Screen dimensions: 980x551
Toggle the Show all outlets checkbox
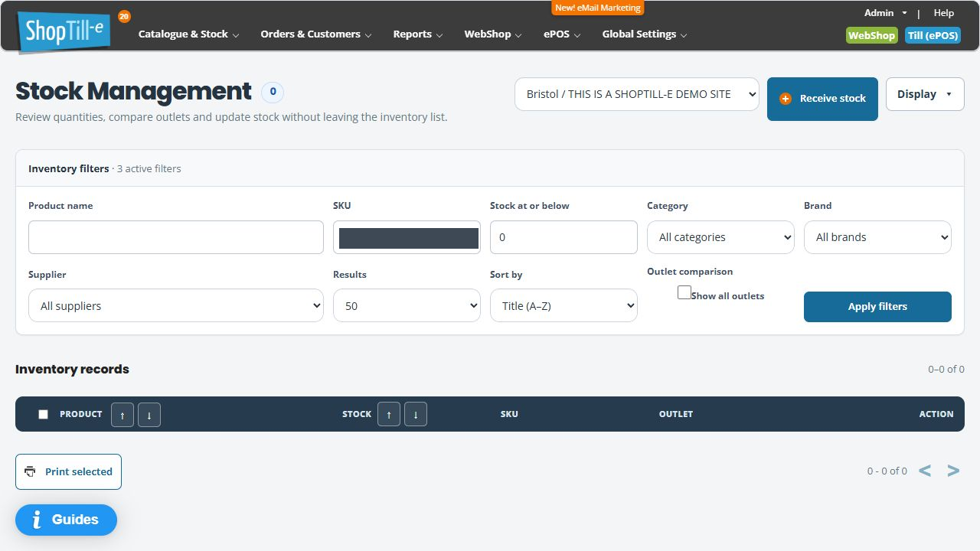coord(684,292)
